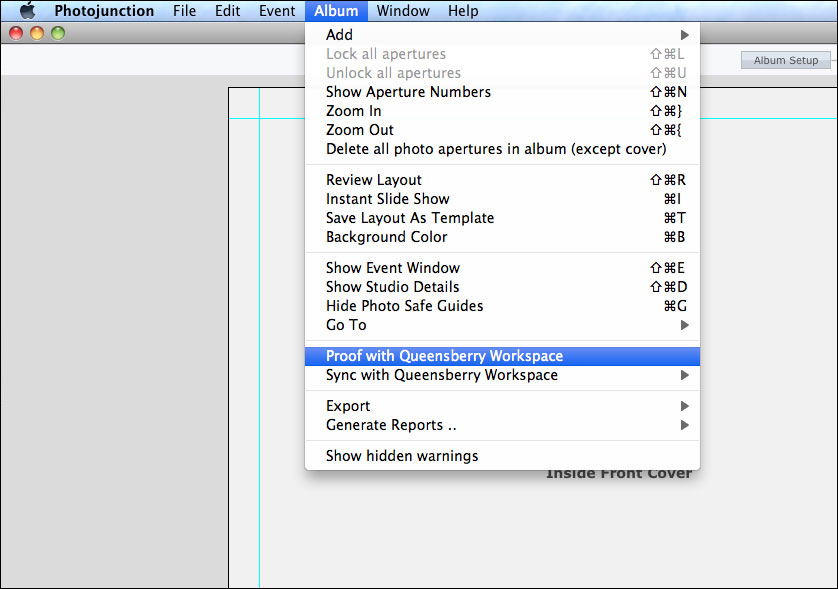The image size is (838, 589).
Task: Click the Album Setup button
Action: (786, 60)
